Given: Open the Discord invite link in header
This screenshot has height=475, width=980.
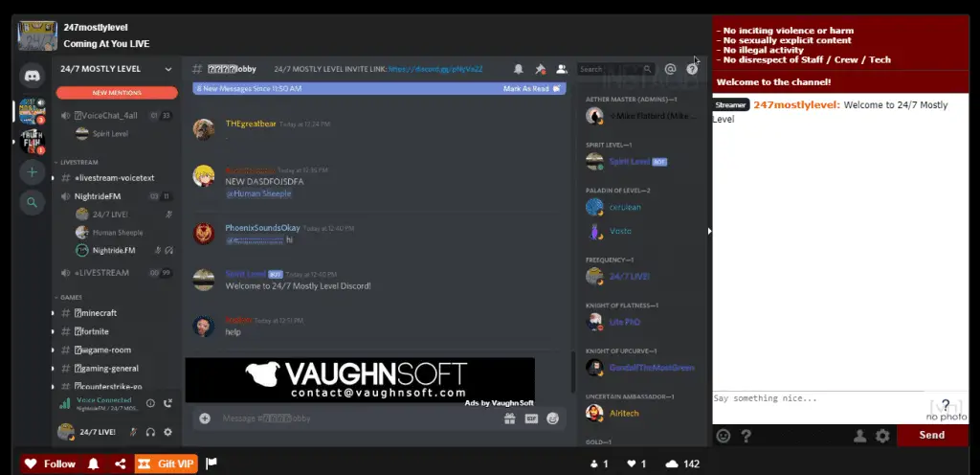Looking at the screenshot, I should (x=435, y=69).
